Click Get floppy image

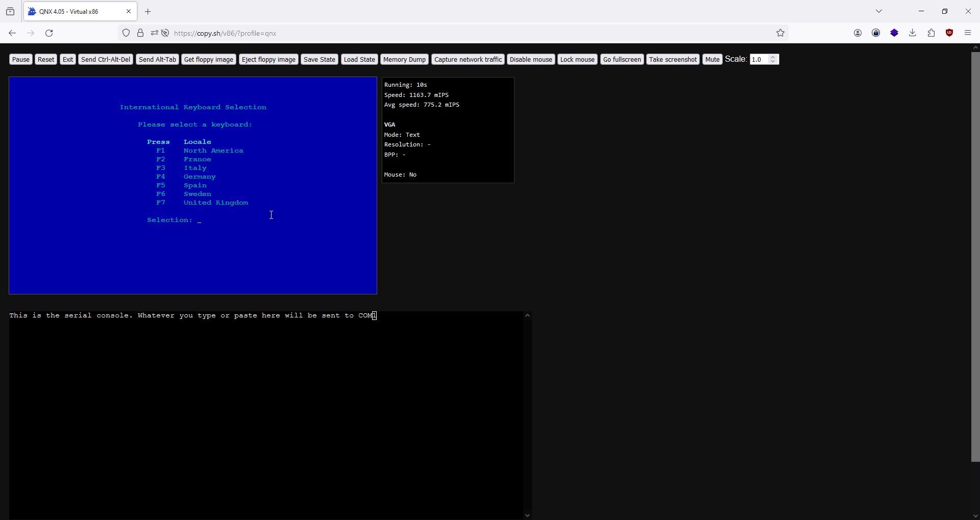pos(209,60)
